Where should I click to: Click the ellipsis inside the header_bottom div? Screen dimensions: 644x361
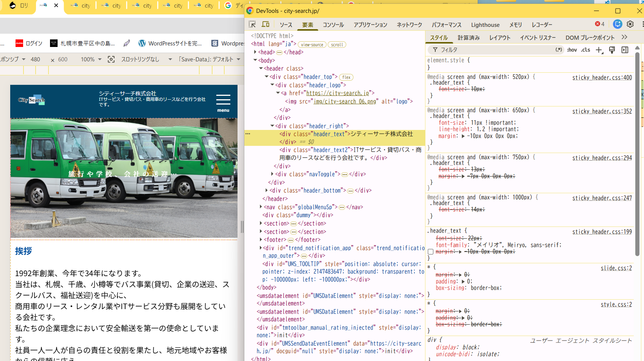(x=350, y=191)
